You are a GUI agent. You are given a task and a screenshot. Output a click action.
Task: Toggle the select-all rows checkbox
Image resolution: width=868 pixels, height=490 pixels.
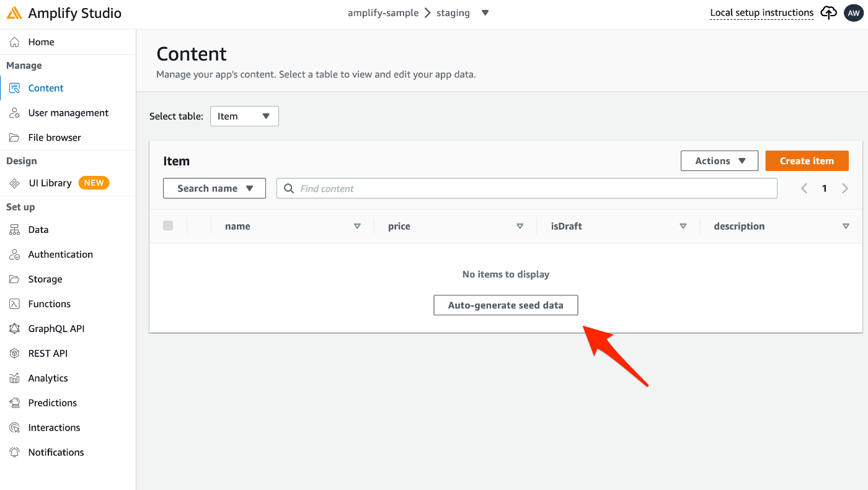168,225
